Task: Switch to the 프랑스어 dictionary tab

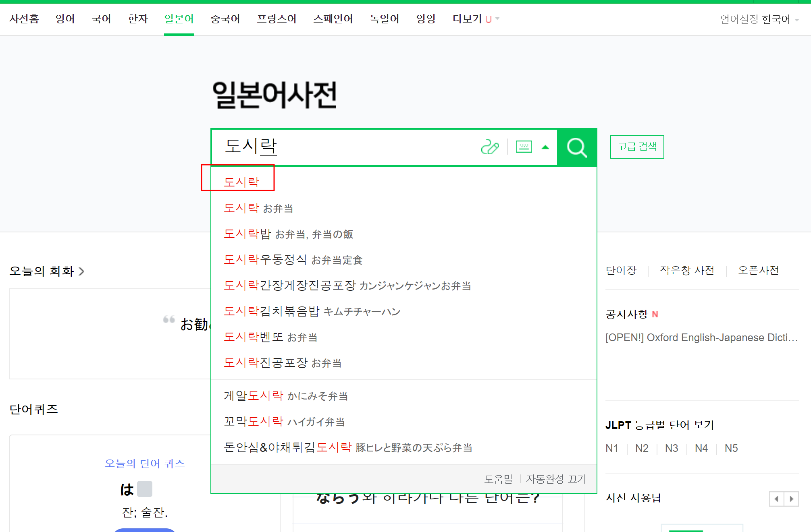Action: [277, 19]
